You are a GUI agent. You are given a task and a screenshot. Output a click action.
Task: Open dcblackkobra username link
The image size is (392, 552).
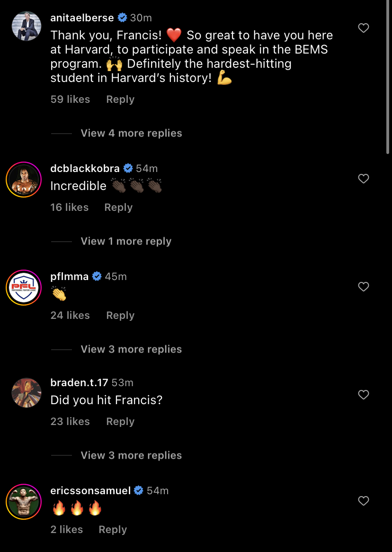(x=85, y=168)
